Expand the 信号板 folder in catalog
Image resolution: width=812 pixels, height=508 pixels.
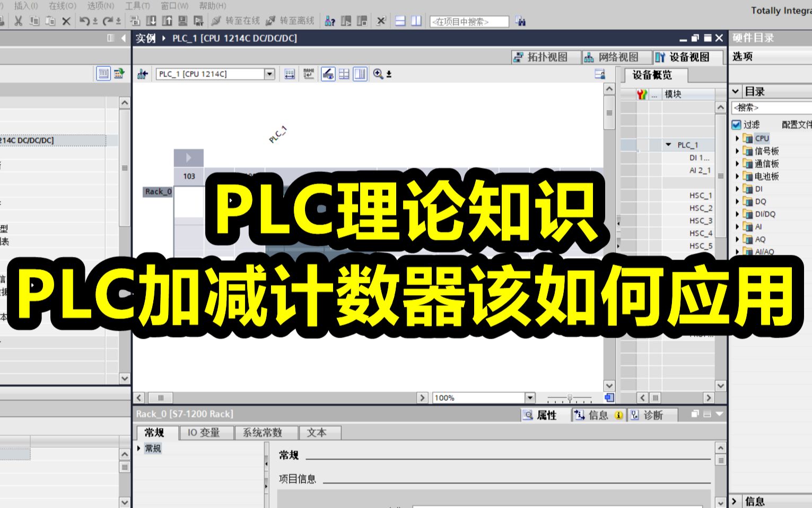pyautogui.click(x=737, y=151)
